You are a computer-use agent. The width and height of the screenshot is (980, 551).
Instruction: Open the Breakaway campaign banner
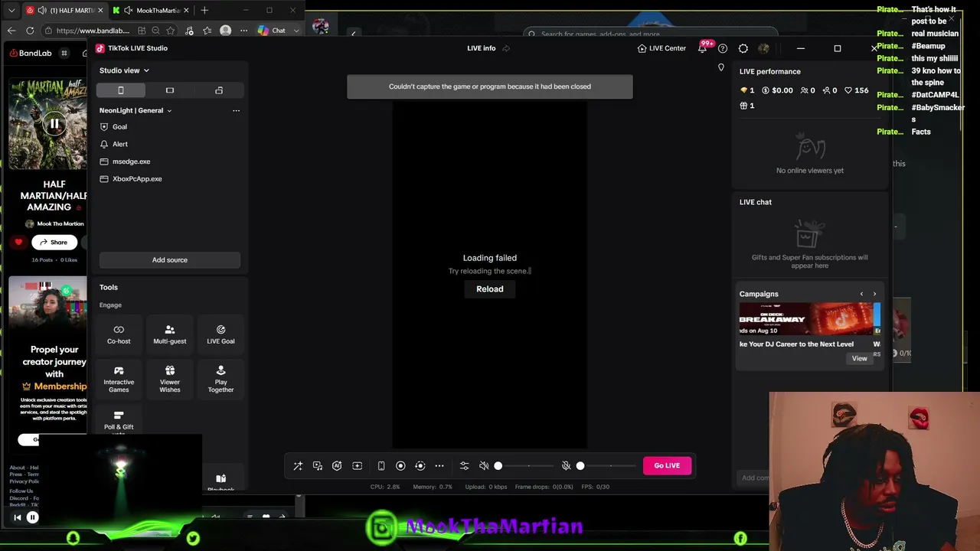(806, 318)
